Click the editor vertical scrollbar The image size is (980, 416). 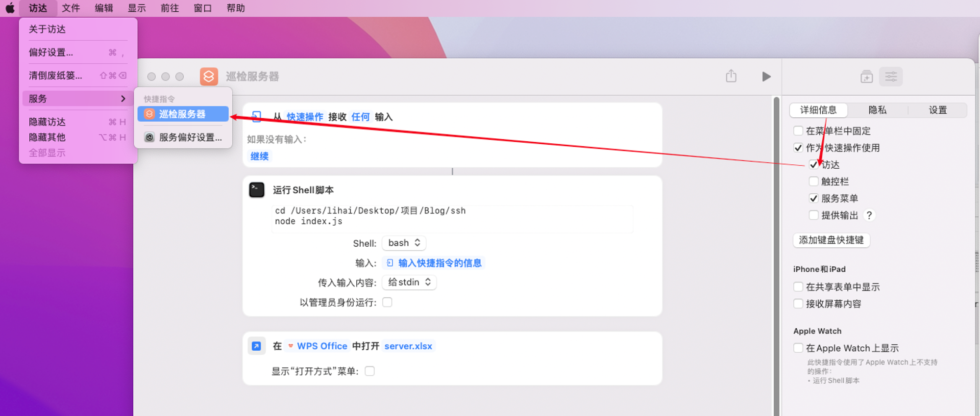pyautogui.click(x=776, y=255)
